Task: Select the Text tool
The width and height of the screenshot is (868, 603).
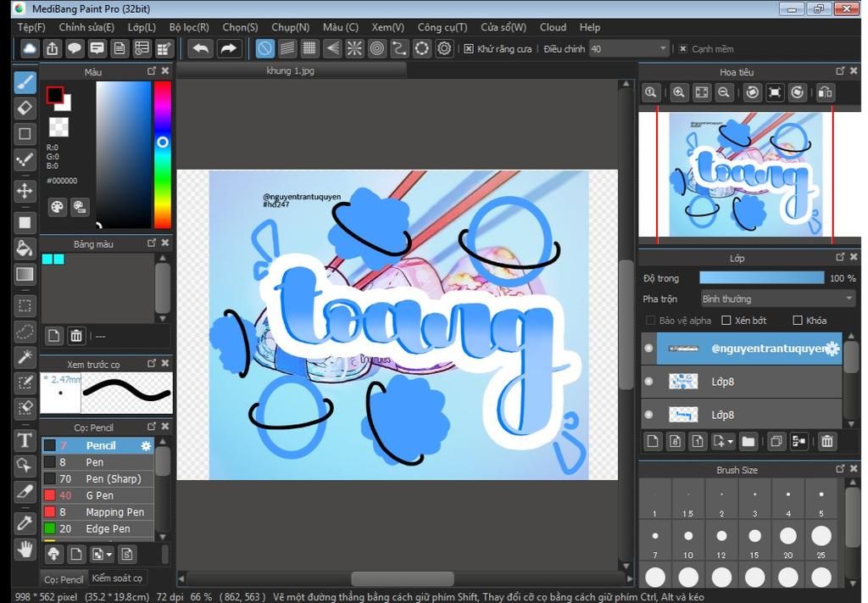Action: tap(25, 440)
